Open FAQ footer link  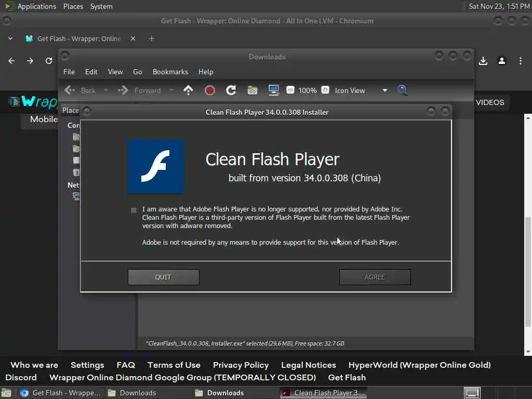(x=126, y=365)
